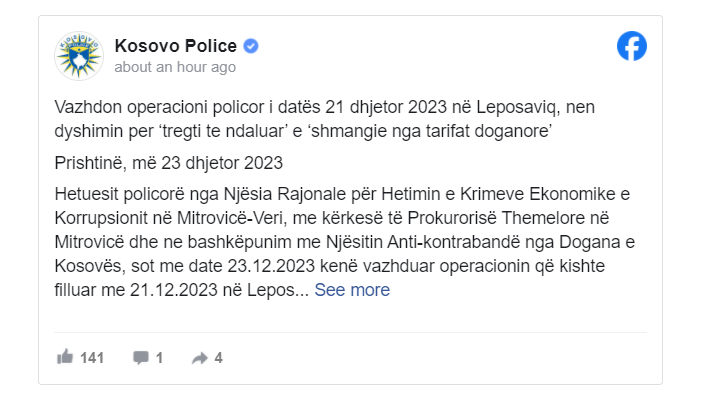The width and height of the screenshot is (716, 399).
Task: Click the comment bubble icon
Action: click(x=141, y=357)
